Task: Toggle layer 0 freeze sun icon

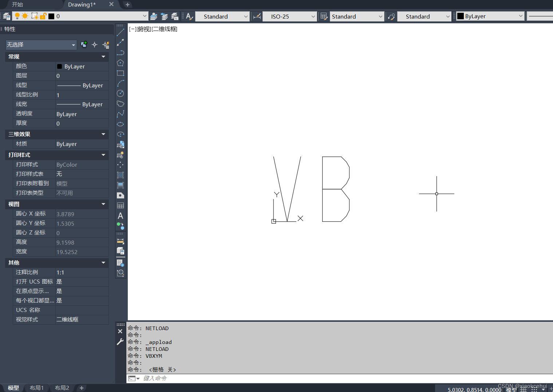Action: 25,16
